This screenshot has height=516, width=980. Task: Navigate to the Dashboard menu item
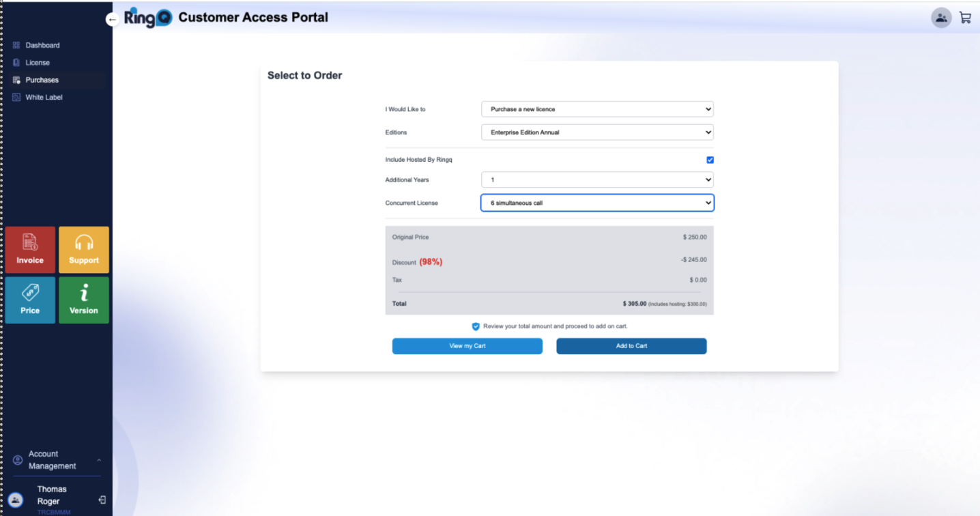(42, 45)
